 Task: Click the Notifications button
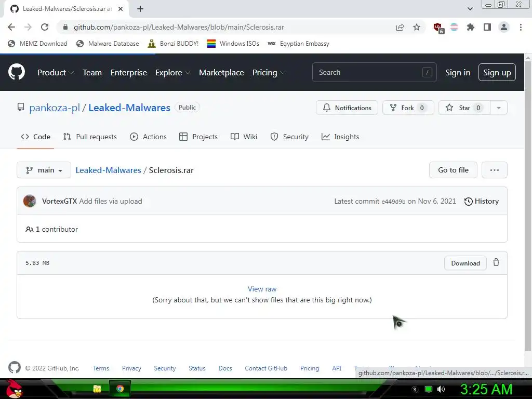pyautogui.click(x=347, y=108)
